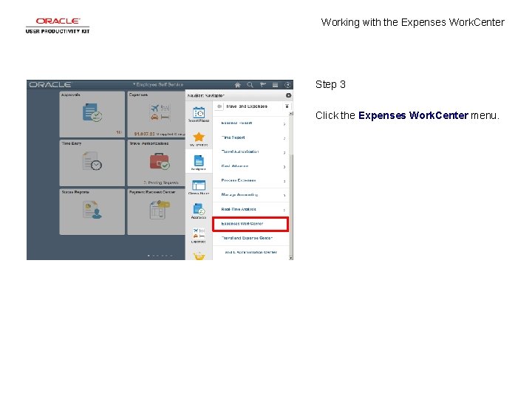Click Navigator scrollbar up arrow

(x=291, y=114)
